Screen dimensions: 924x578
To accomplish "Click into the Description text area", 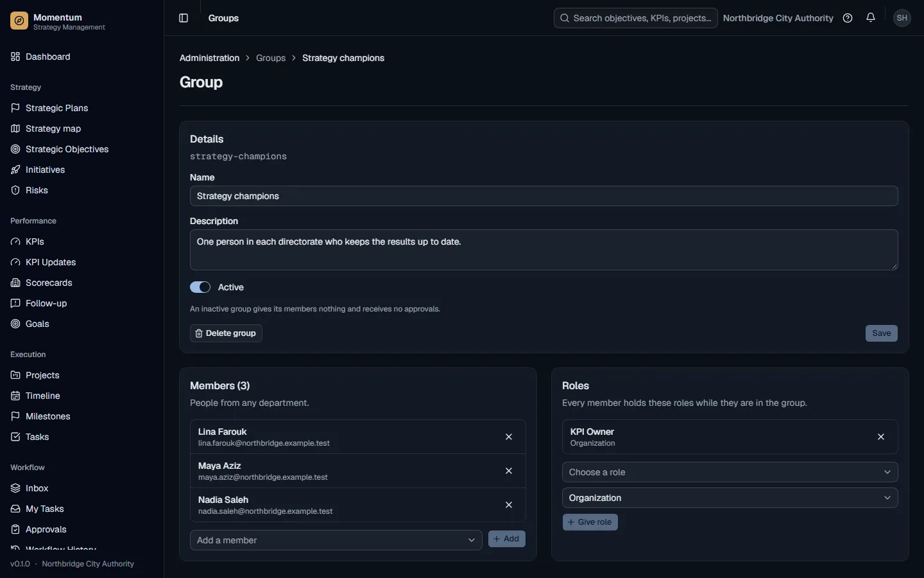I will coord(544,250).
